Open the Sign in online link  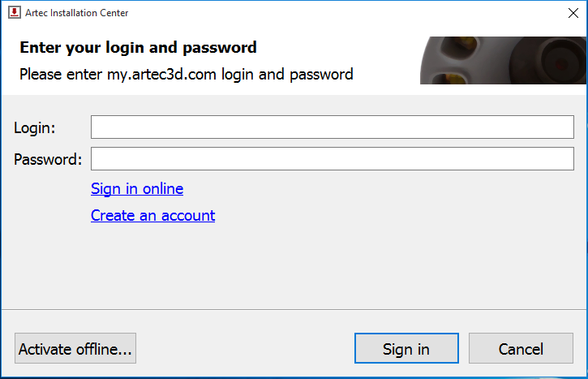coord(137,189)
